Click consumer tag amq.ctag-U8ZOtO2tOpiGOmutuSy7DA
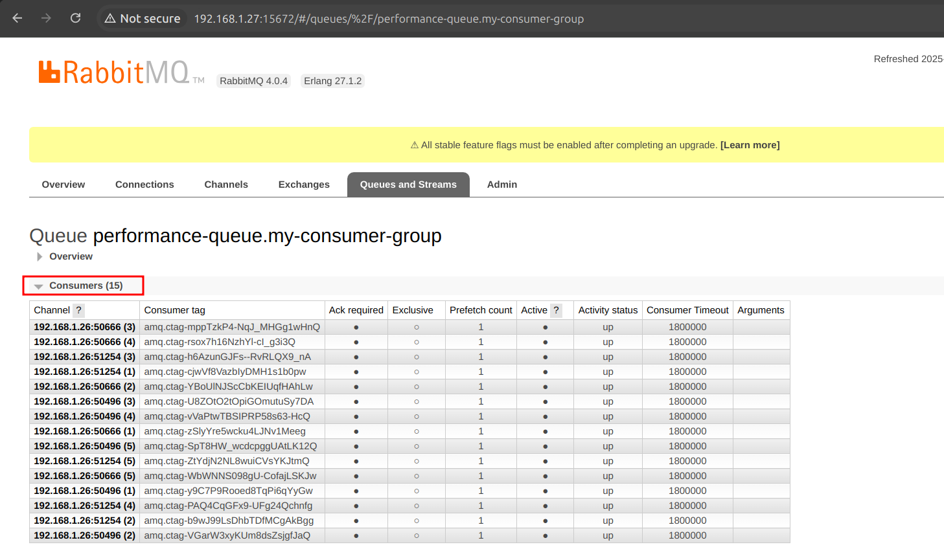Viewport: 944px width, 560px height. click(x=229, y=401)
